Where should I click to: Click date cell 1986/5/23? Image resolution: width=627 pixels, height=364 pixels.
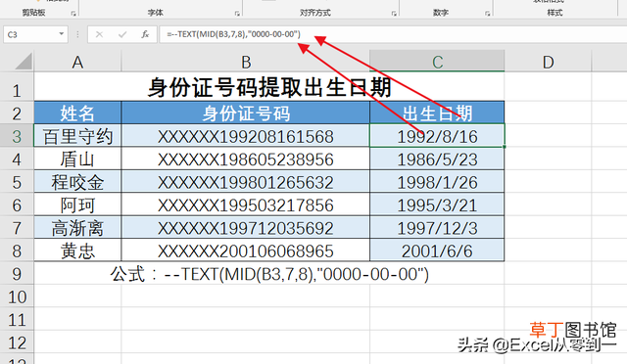[x=437, y=159]
